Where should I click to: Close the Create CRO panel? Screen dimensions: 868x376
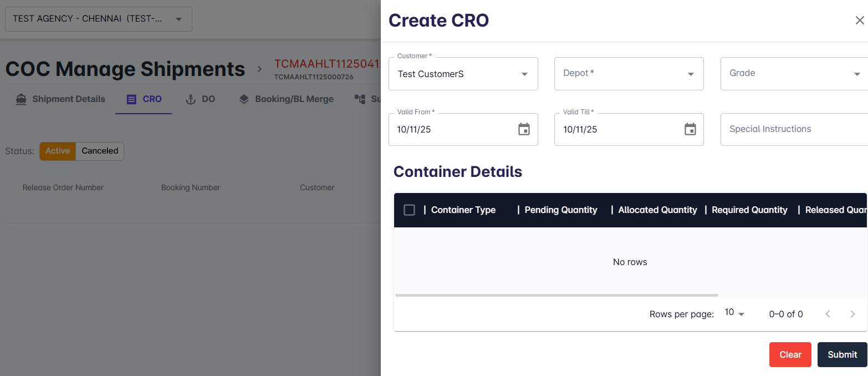click(859, 21)
